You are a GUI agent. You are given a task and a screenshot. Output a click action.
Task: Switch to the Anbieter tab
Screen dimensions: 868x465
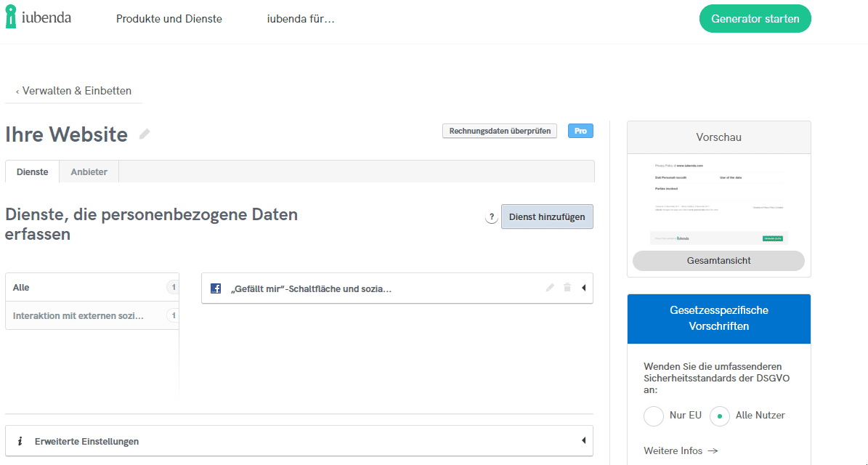(x=89, y=171)
